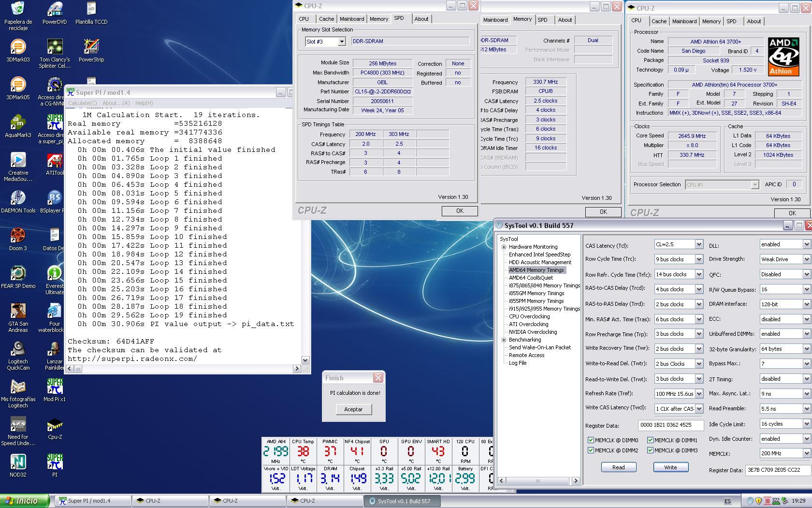Click the Inicio start button

25,501
